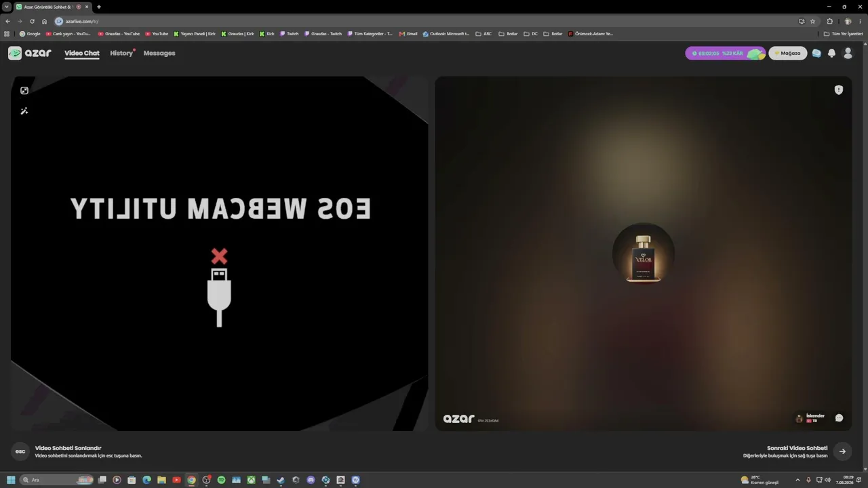Open browser home page
This screenshot has height=488, width=868.
[44, 21]
